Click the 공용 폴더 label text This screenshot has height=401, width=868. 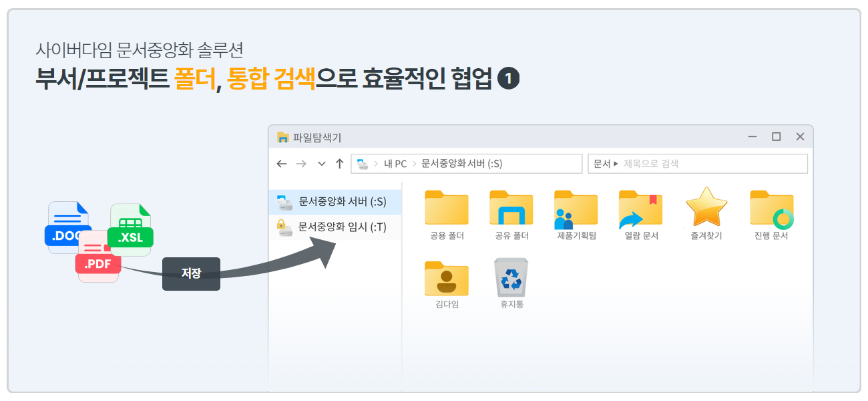[447, 236]
